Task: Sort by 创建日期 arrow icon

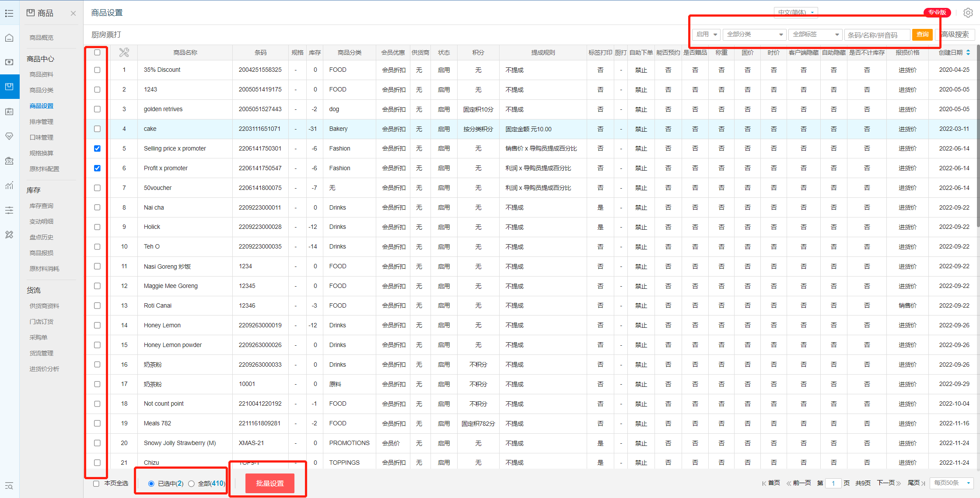Action: tap(968, 53)
